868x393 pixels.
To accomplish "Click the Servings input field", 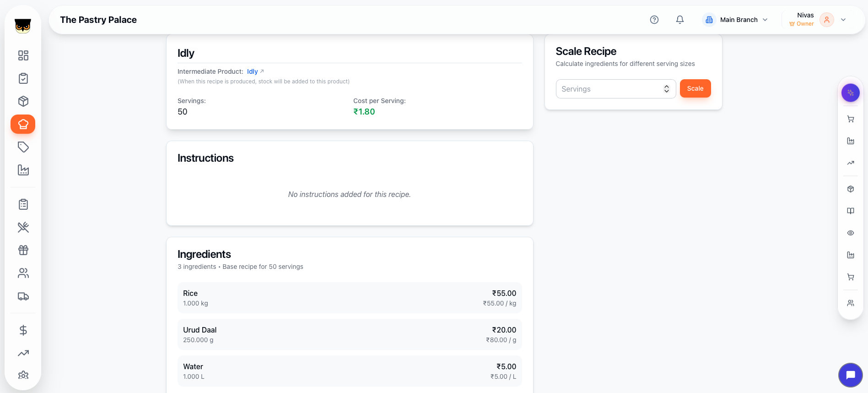I will (x=609, y=89).
